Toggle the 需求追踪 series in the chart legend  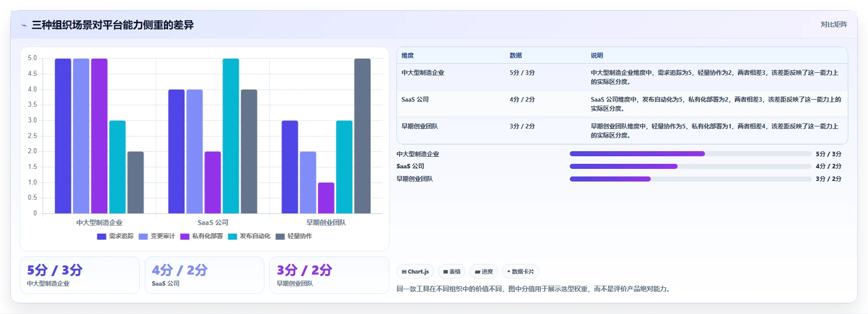115,236
